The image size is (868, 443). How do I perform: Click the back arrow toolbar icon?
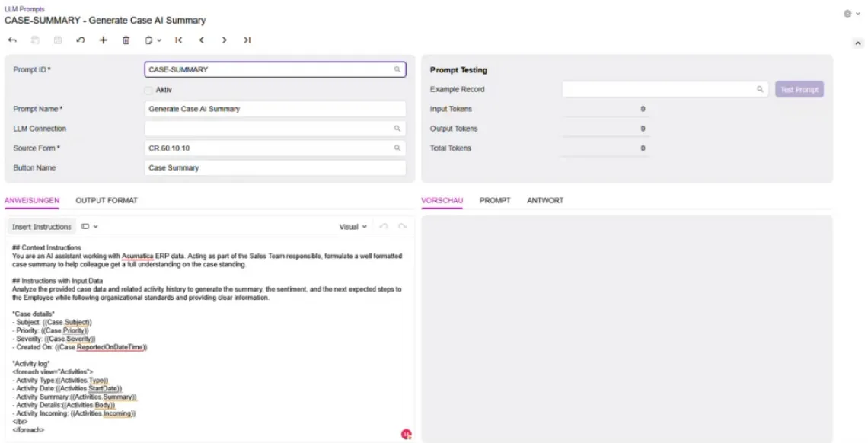pyautogui.click(x=12, y=40)
